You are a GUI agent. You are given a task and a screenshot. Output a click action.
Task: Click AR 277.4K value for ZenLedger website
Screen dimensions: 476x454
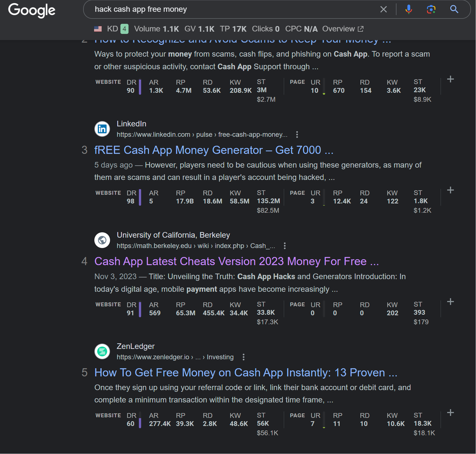click(x=160, y=424)
